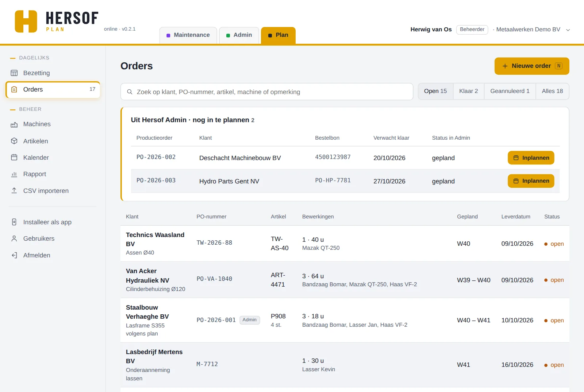Click the Orders clipboard icon

coord(14,89)
